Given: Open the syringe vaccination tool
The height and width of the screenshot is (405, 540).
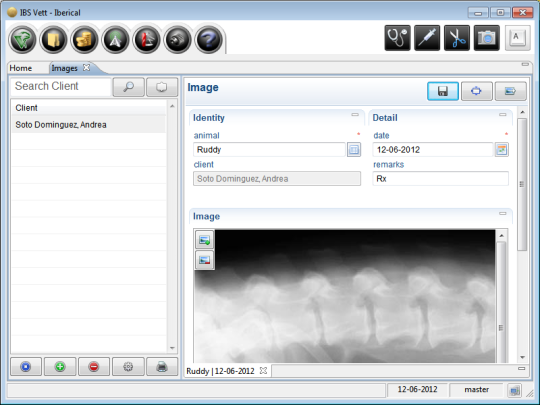Looking at the screenshot, I should click(x=427, y=38).
